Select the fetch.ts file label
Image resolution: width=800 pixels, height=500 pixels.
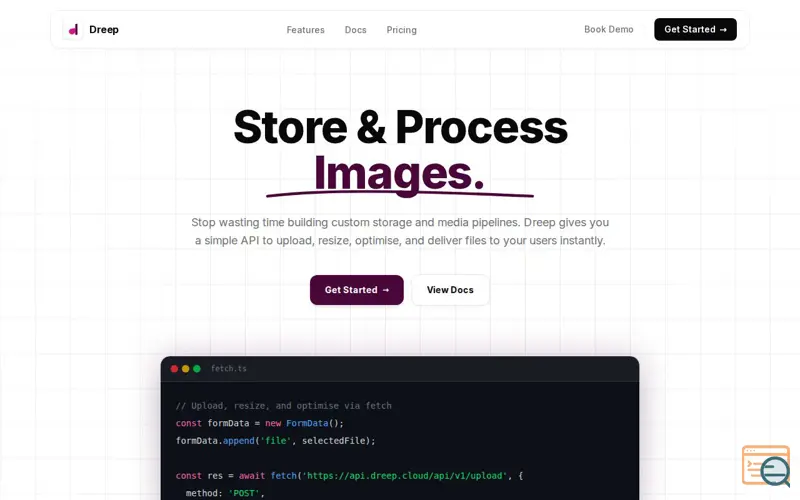point(229,368)
